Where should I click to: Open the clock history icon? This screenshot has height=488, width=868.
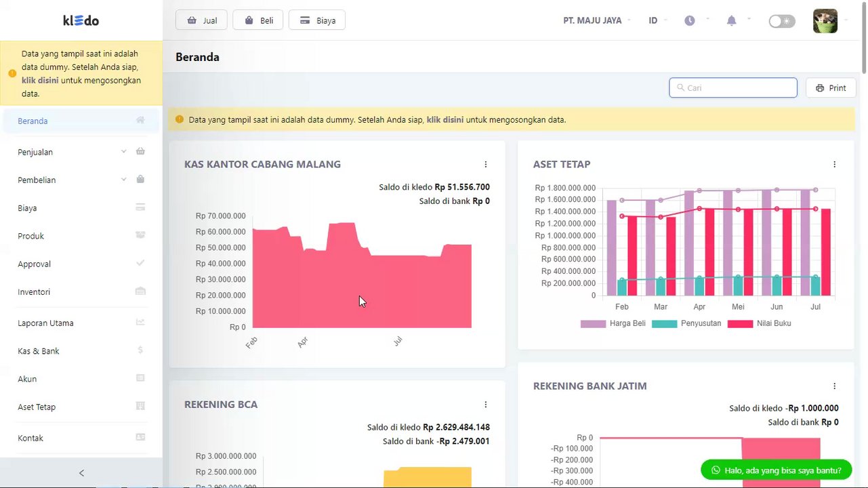[689, 20]
